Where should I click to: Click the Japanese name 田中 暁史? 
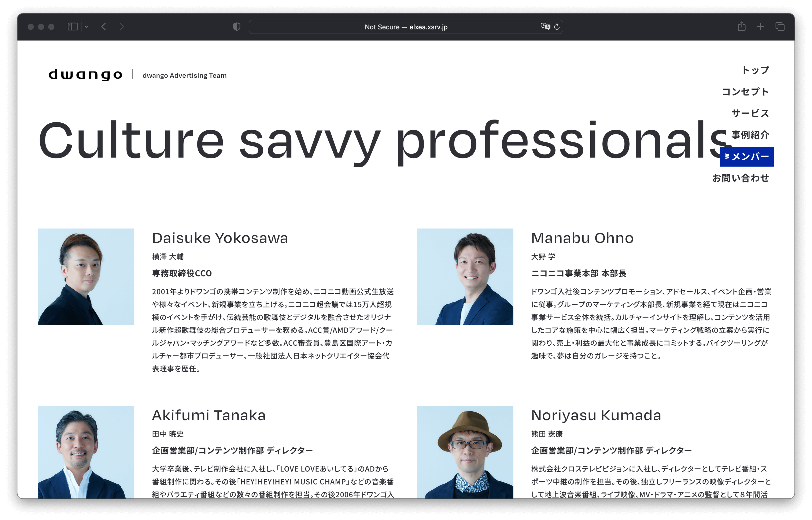(168, 434)
